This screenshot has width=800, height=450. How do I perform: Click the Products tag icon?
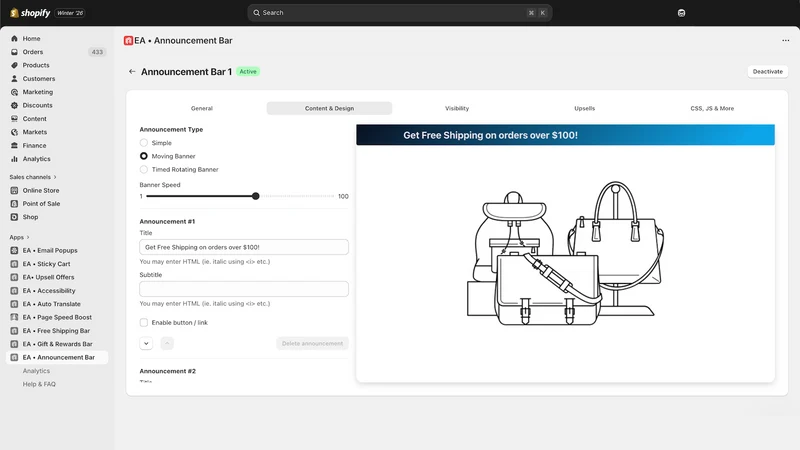14,65
